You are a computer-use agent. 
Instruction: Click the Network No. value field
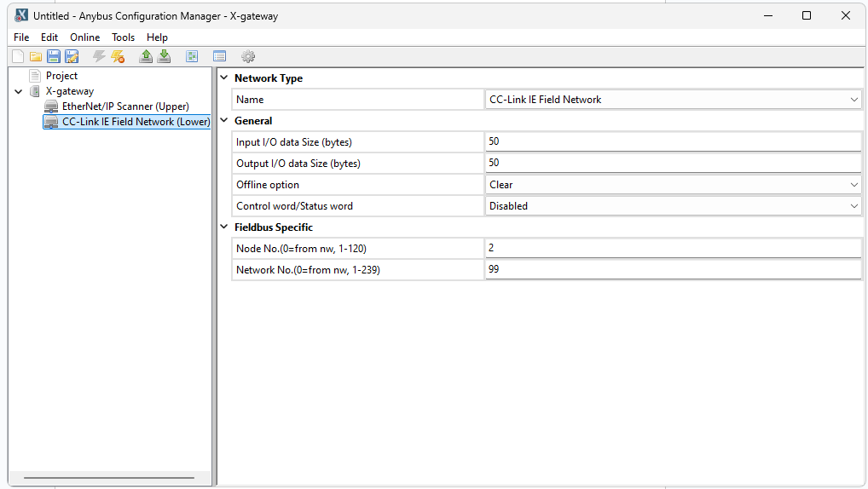pos(673,269)
